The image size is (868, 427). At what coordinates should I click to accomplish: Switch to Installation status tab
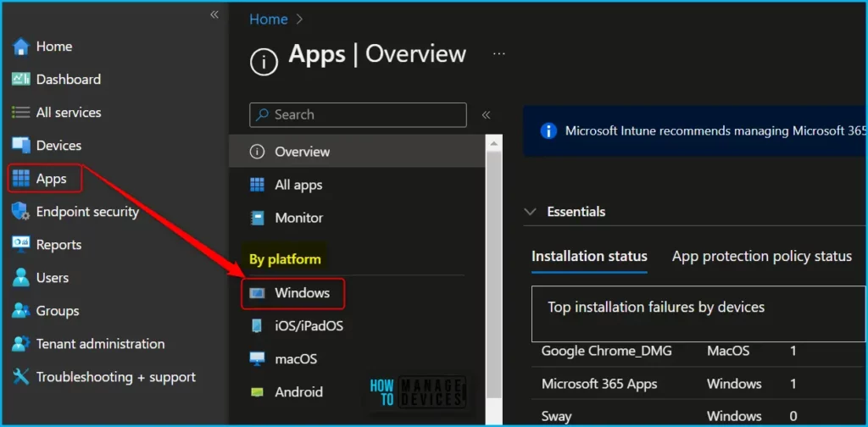click(x=589, y=256)
